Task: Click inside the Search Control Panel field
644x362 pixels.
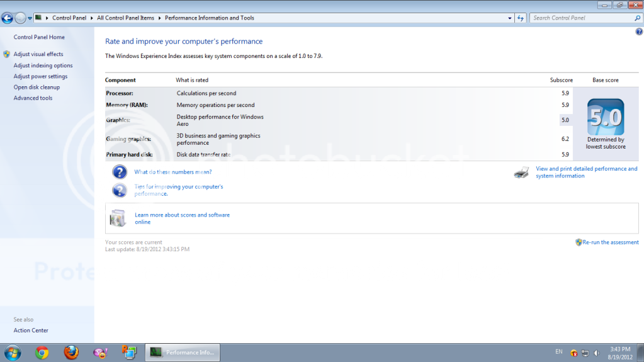Action: pos(579,18)
